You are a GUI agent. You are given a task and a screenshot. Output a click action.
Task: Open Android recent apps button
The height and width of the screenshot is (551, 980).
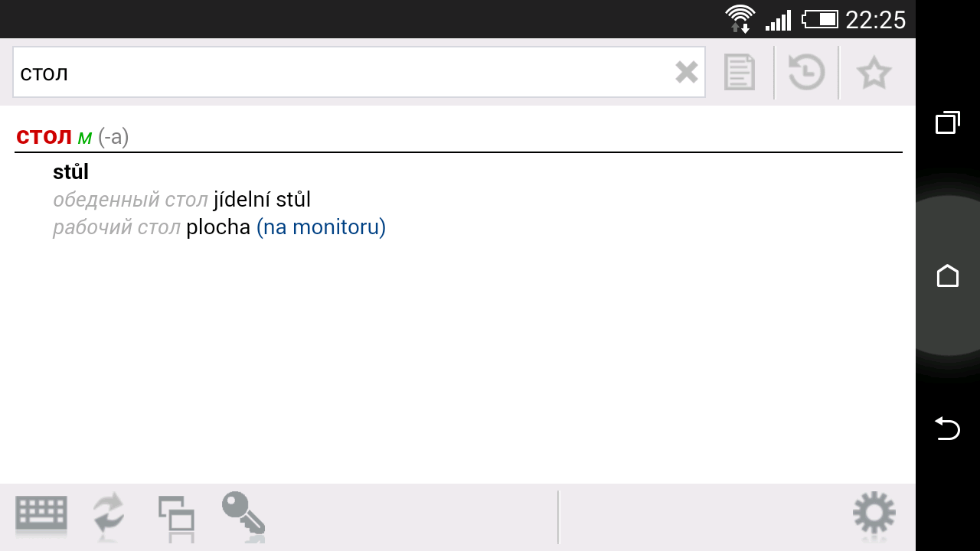point(948,122)
